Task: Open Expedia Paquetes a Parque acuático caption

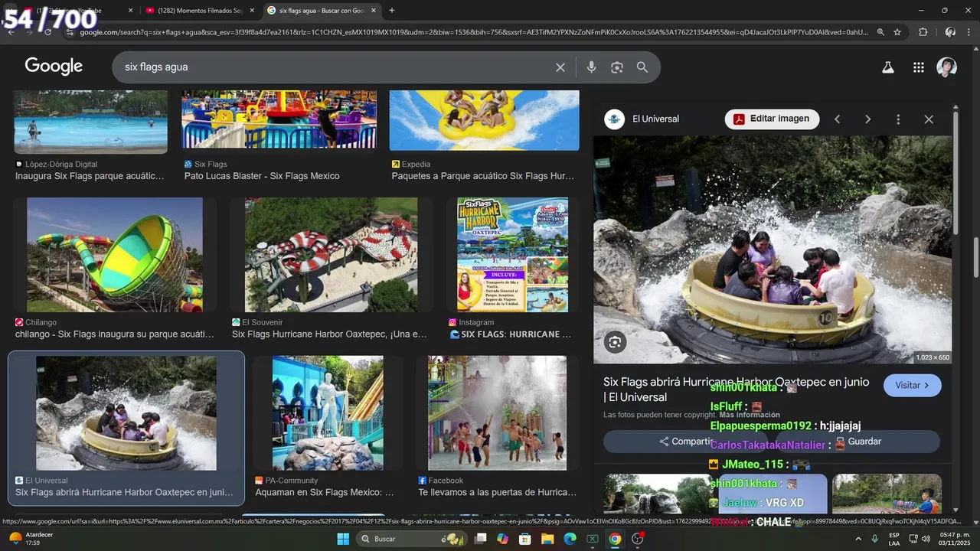Action: pos(483,176)
